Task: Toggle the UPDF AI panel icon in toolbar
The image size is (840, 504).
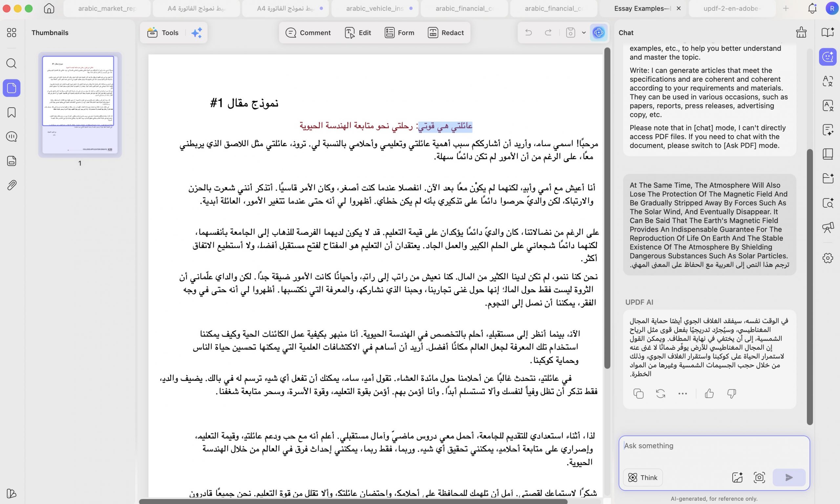Action: [598, 32]
